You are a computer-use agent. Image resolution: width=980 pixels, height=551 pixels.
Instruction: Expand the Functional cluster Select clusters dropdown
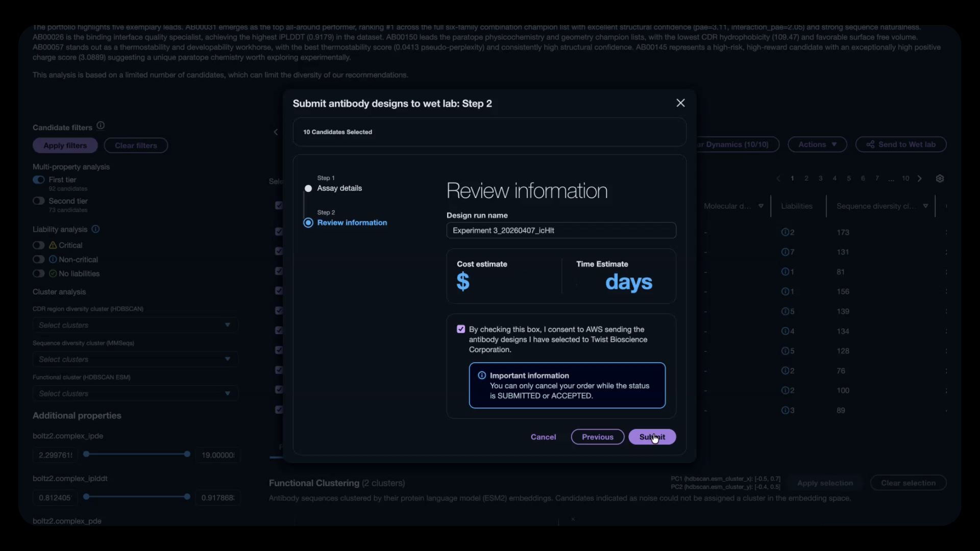(135, 393)
